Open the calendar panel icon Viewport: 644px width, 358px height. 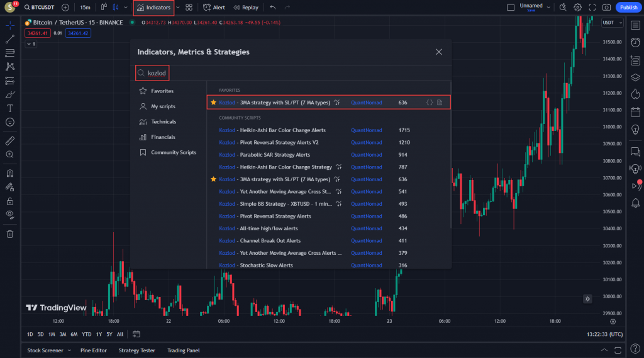point(635,112)
